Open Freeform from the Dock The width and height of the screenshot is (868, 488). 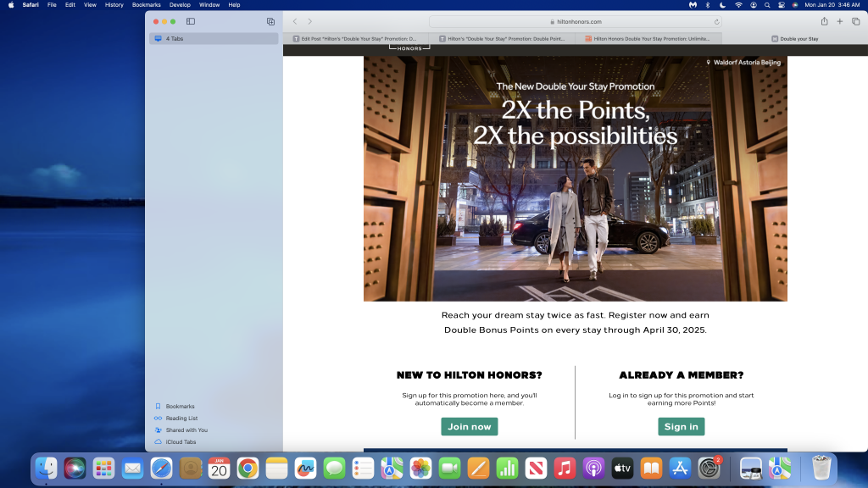[305, 469]
